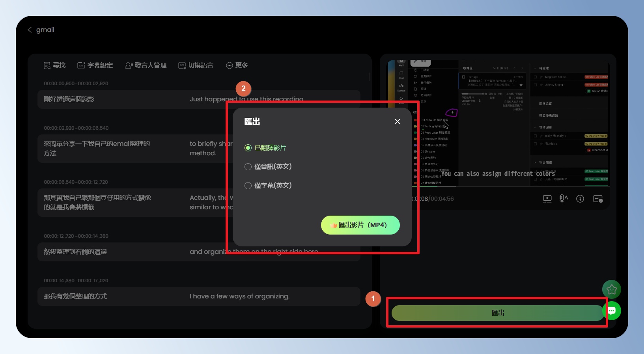Screen dimensions: 644x354
Task: Open the 切換語言 language switcher
Action: coord(196,65)
